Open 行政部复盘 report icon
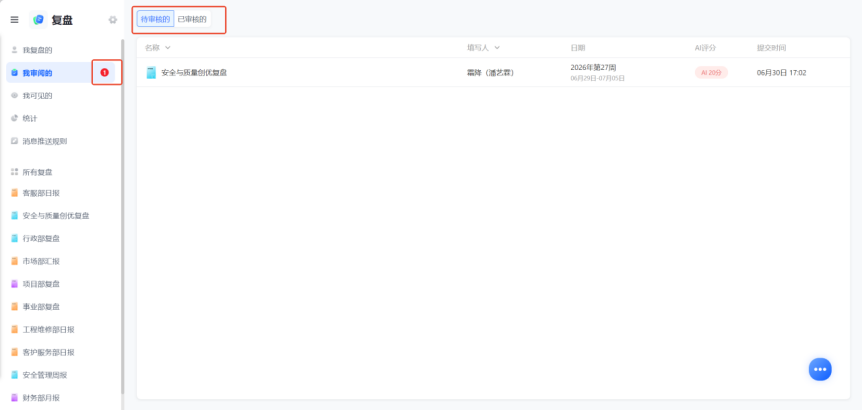Viewport: 862px width, 411px height. point(14,238)
